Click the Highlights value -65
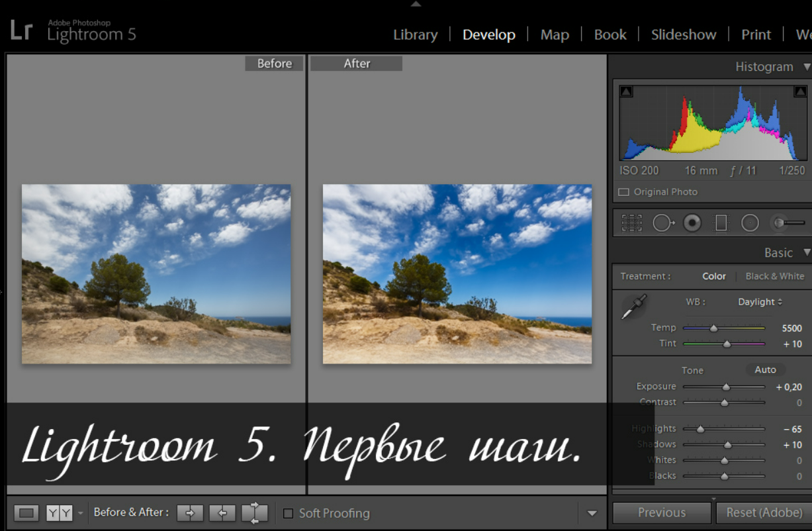This screenshot has width=812, height=531. [x=792, y=429]
